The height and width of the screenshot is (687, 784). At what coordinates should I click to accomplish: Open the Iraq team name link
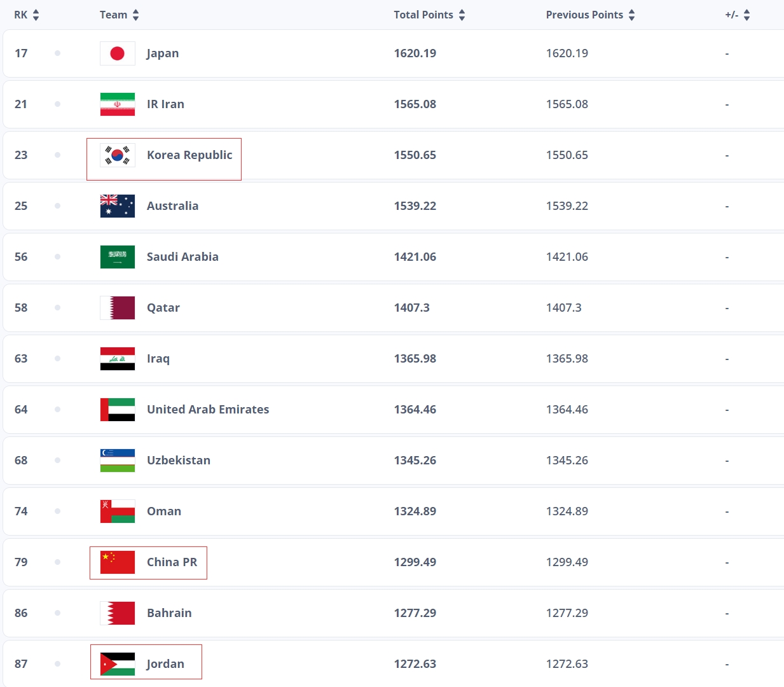[x=158, y=359]
